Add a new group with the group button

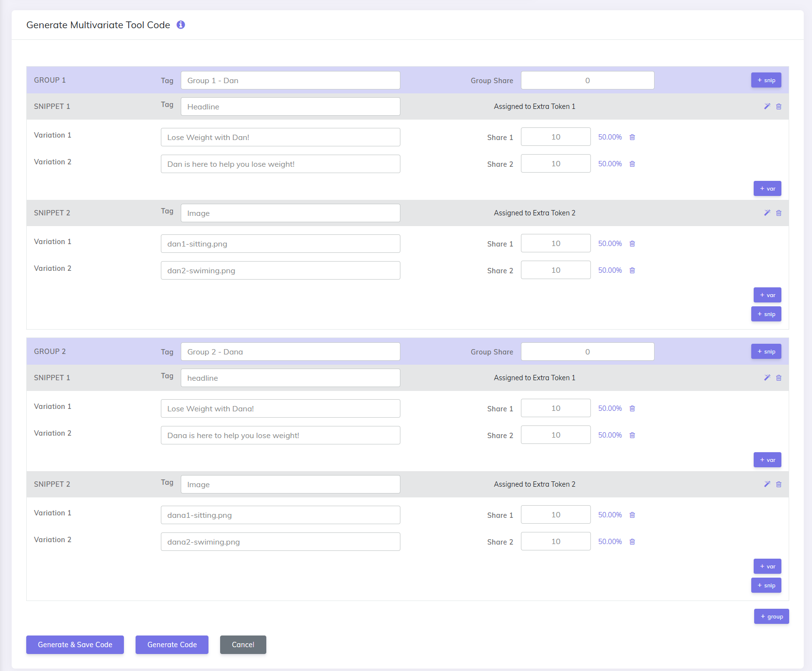point(771,616)
